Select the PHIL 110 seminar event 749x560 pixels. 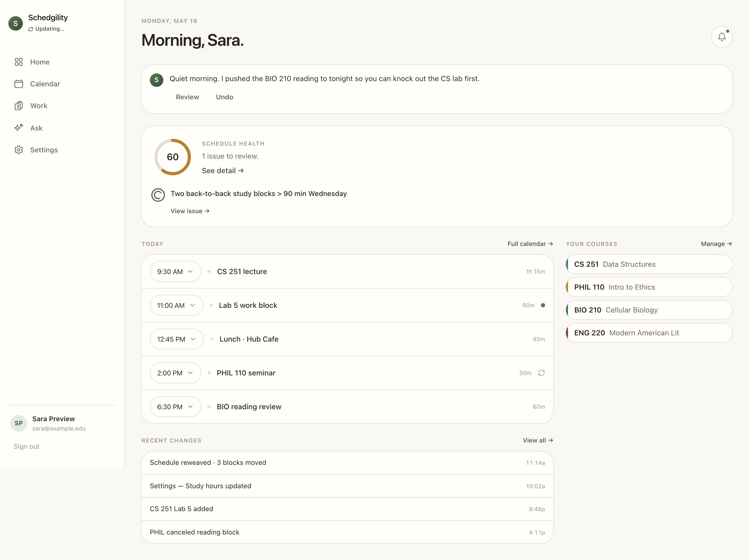point(347,373)
